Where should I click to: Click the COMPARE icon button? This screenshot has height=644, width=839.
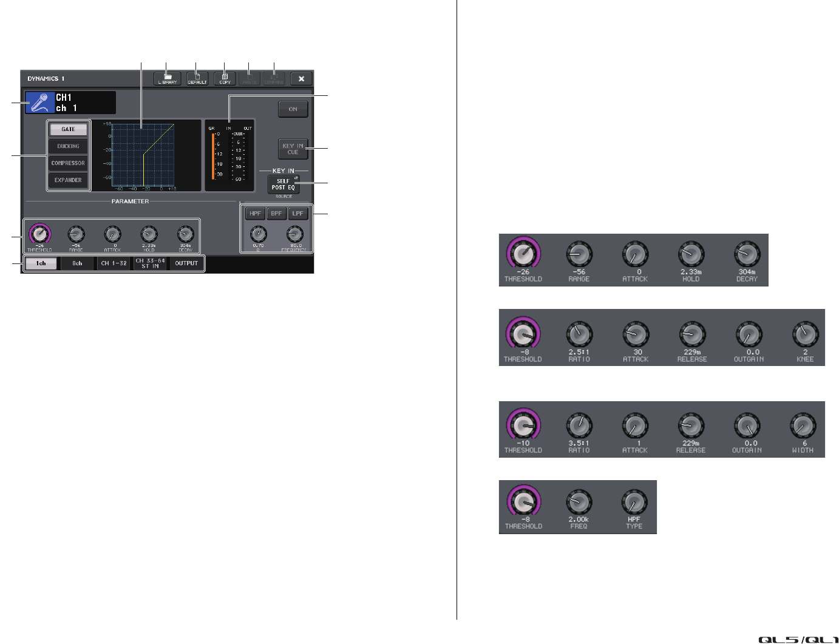point(274,79)
